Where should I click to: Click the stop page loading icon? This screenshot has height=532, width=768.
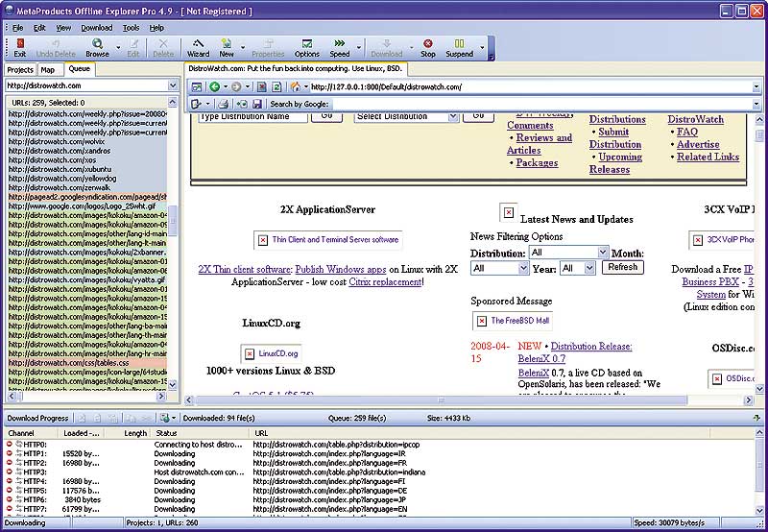(262, 86)
